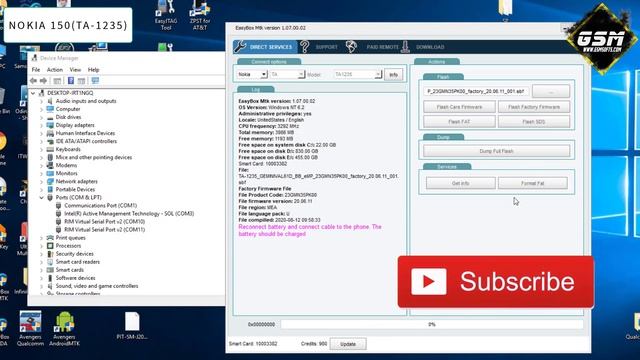Click the globe icon beside Paid Remote
This screenshot has width=640, height=360.
pyautogui.click(x=351, y=47)
